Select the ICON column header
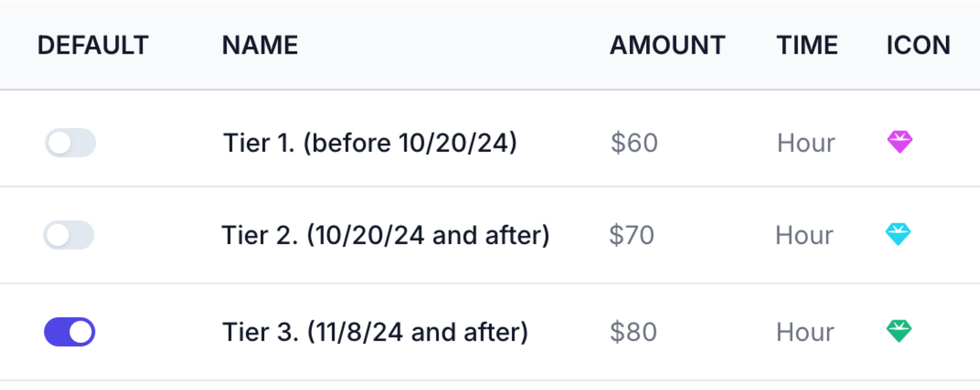 coord(918,45)
